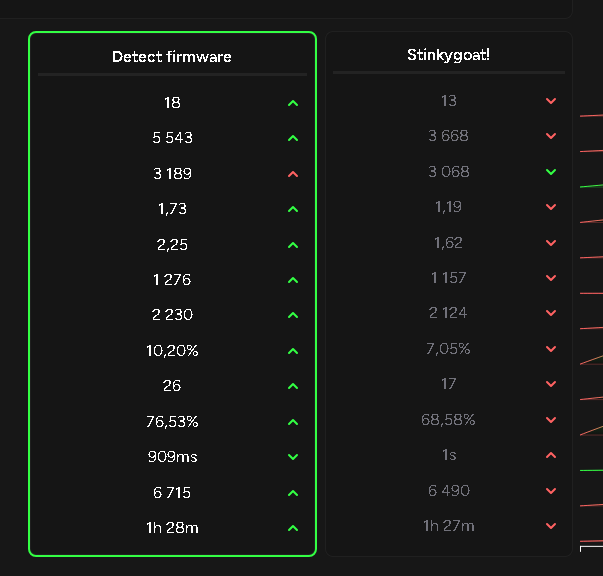Viewport: 603px width, 576px height.
Task: Click red down arrow beside 6 490
Action: [551, 491]
